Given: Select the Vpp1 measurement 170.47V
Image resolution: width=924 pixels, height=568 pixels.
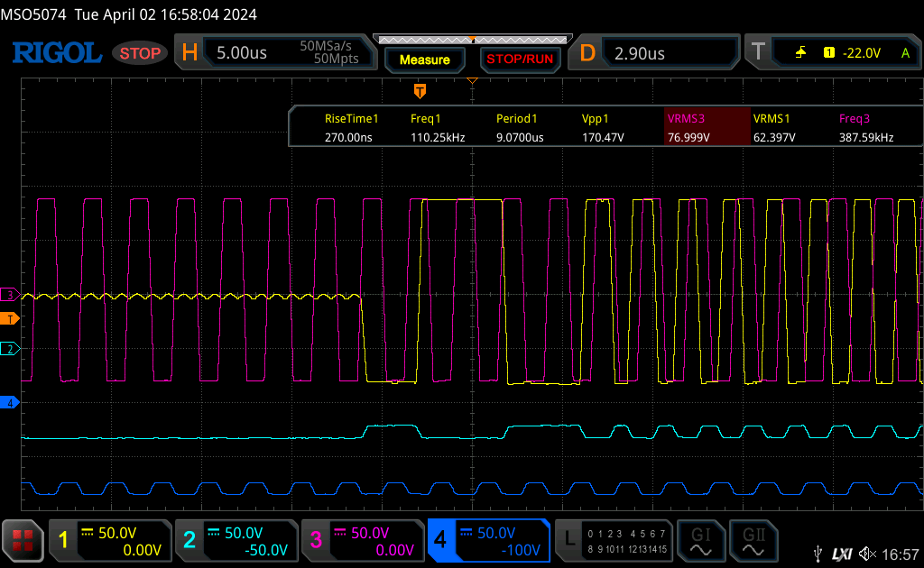Looking at the screenshot, I should point(602,128).
